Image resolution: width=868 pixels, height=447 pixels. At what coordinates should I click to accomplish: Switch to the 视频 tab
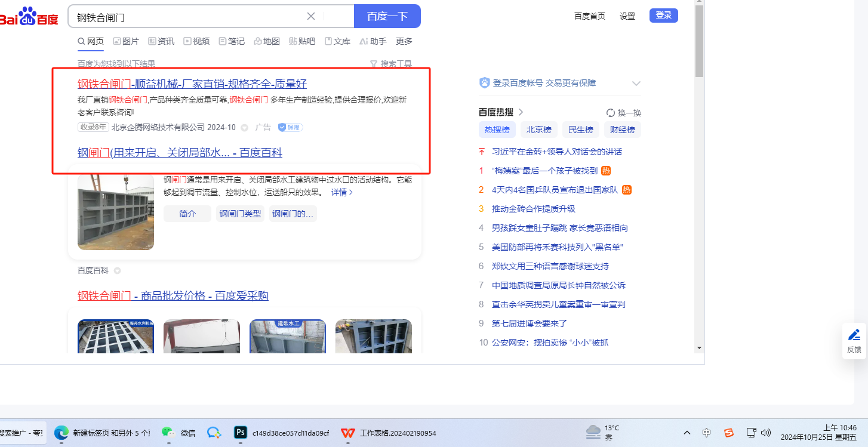tap(196, 41)
